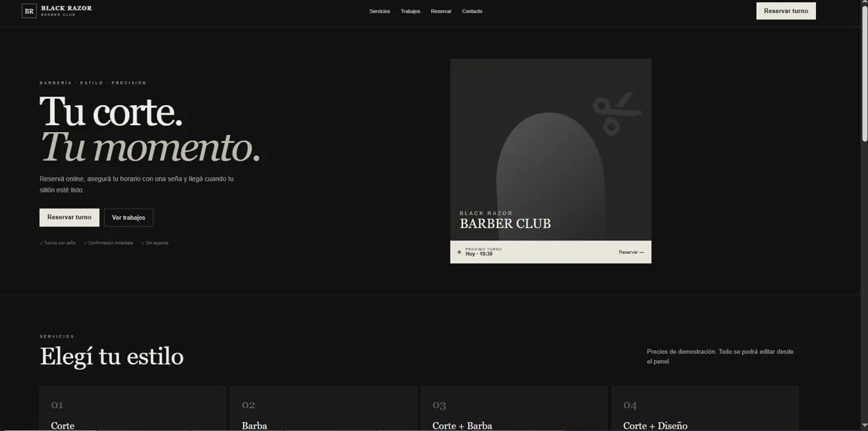Click the "Turnos con seña" checkmark text
The width and height of the screenshot is (868, 431).
(x=58, y=243)
